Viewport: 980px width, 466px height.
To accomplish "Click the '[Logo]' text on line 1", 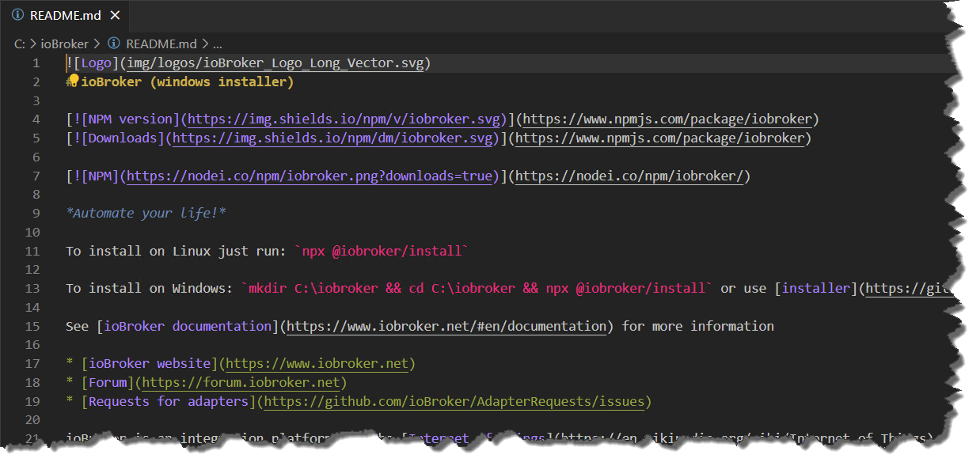I will [x=96, y=63].
